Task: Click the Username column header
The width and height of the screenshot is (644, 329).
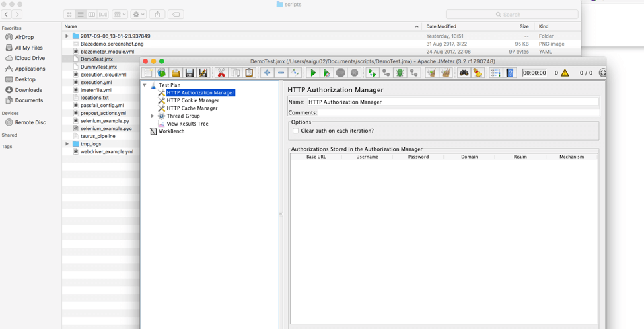Action: [x=367, y=157]
